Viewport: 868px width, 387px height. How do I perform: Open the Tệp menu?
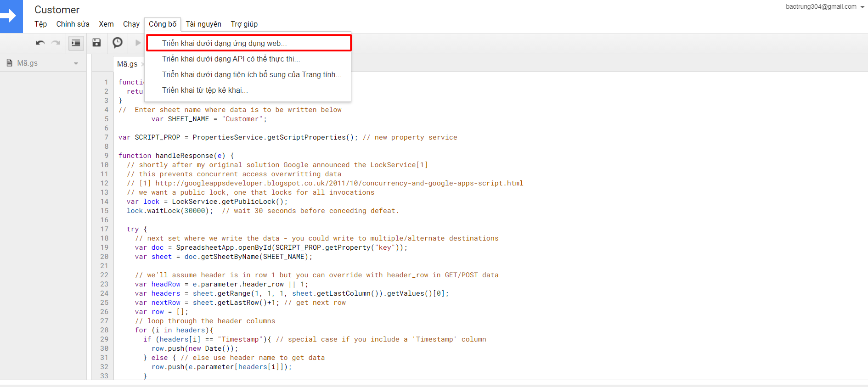click(40, 24)
